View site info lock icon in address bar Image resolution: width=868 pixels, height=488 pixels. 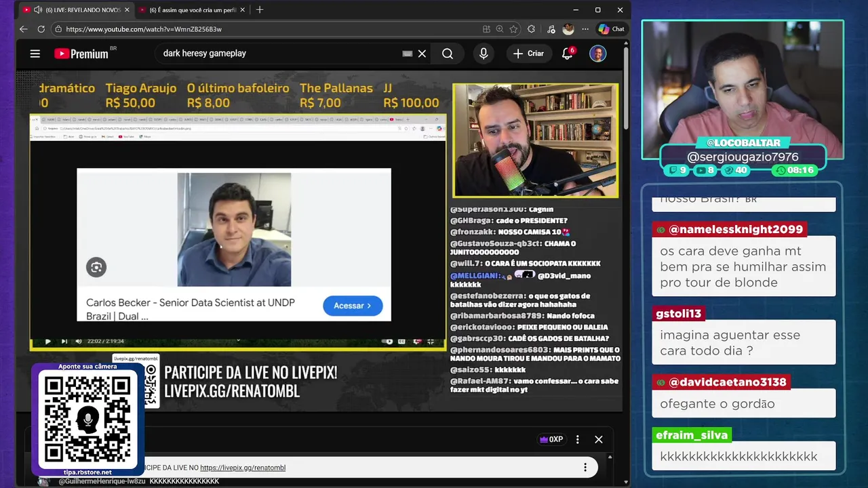pos(58,29)
